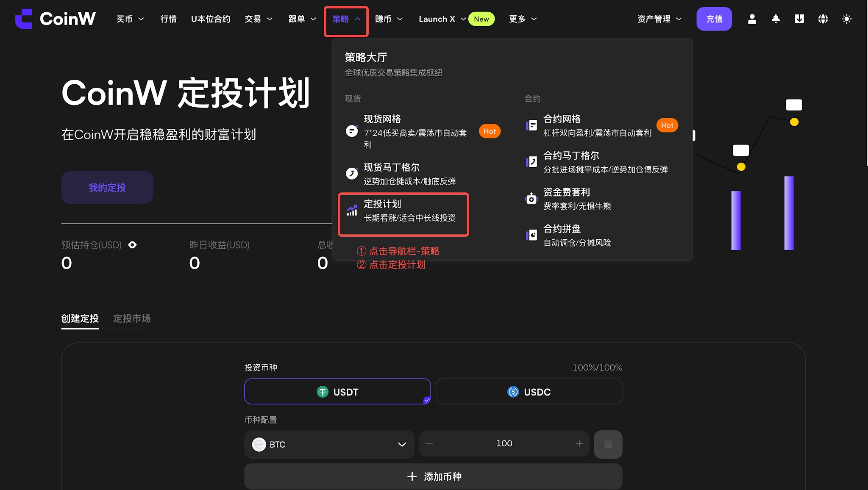Expand the 资产管理 menu

click(x=659, y=19)
